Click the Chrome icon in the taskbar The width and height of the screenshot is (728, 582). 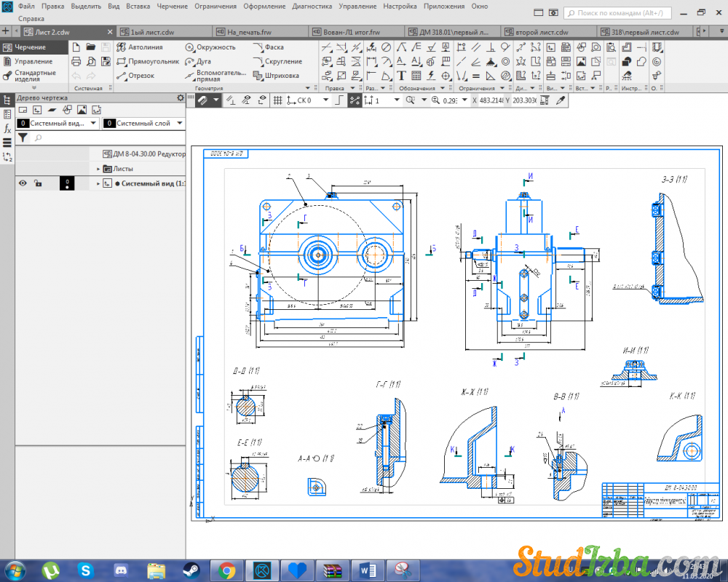tap(226, 570)
